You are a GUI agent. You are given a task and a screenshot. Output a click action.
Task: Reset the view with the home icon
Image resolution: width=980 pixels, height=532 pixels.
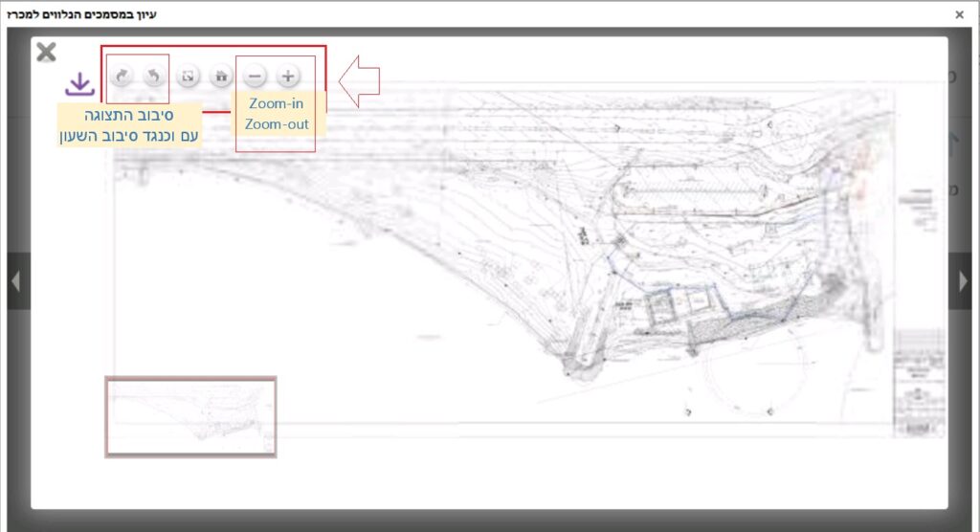[x=221, y=77]
